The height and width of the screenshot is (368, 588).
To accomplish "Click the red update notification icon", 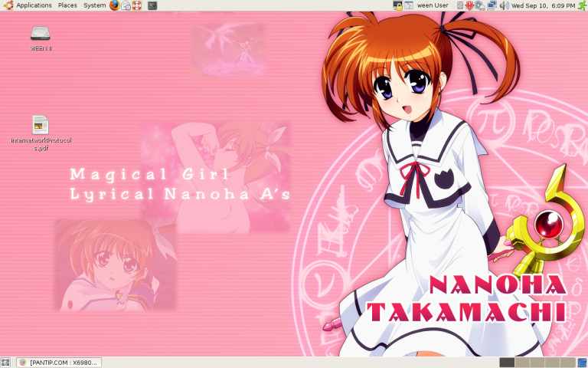I will coord(470,5).
